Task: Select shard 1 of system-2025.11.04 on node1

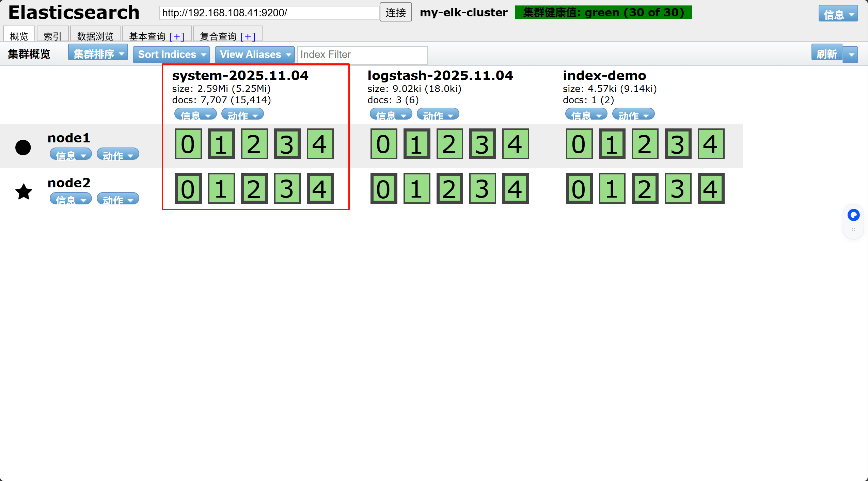Action: [x=221, y=144]
